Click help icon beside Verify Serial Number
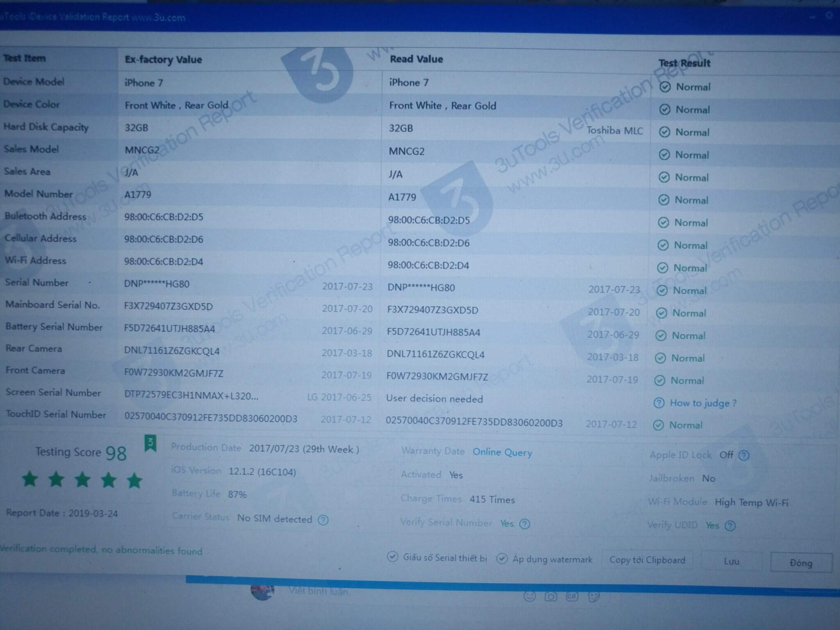Viewport: 840px width, 630px height. [x=525, y=524]
